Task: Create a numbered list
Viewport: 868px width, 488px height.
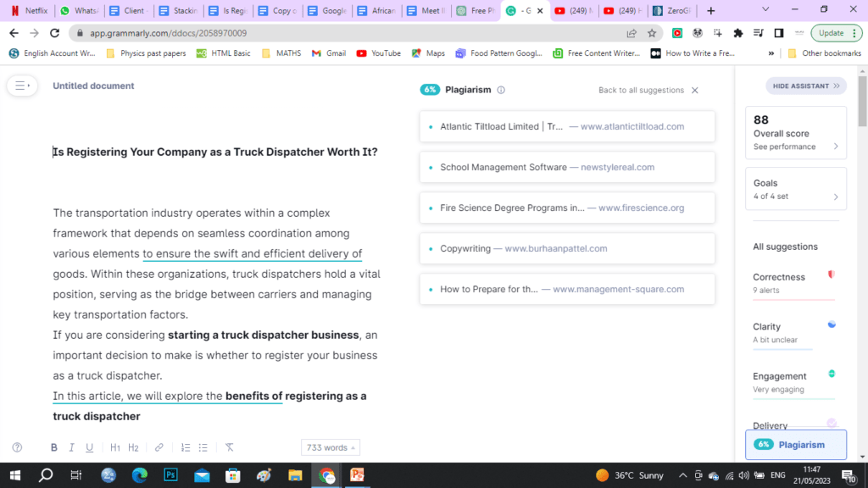Action: (186, 447)
